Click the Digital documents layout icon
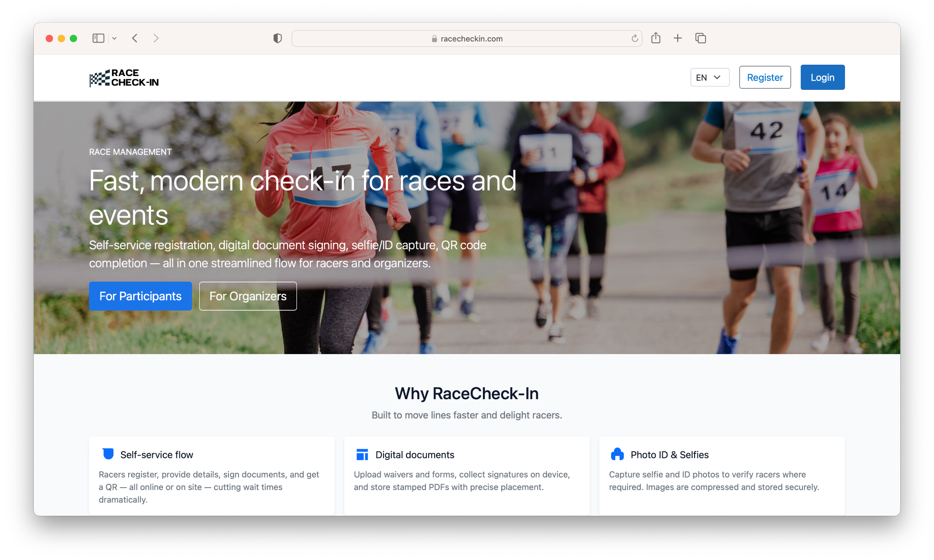Image resolution: width=934 pixels, height=560 pixels. [363, 454]
